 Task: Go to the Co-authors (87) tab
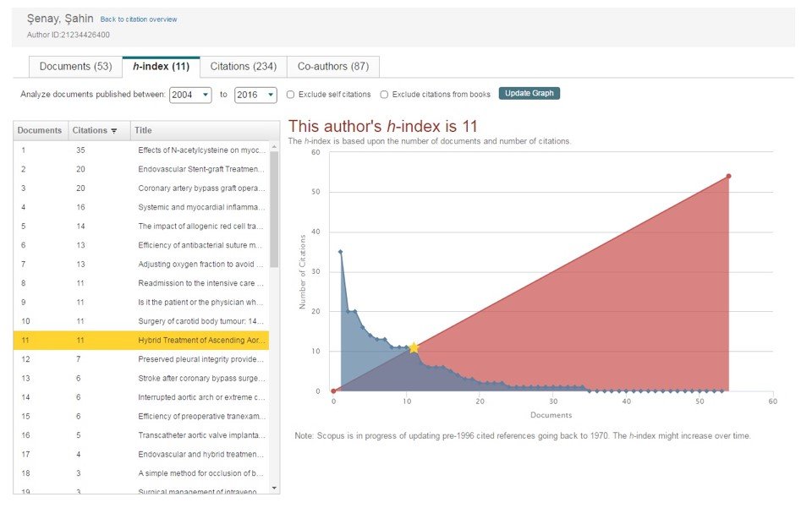333,67
